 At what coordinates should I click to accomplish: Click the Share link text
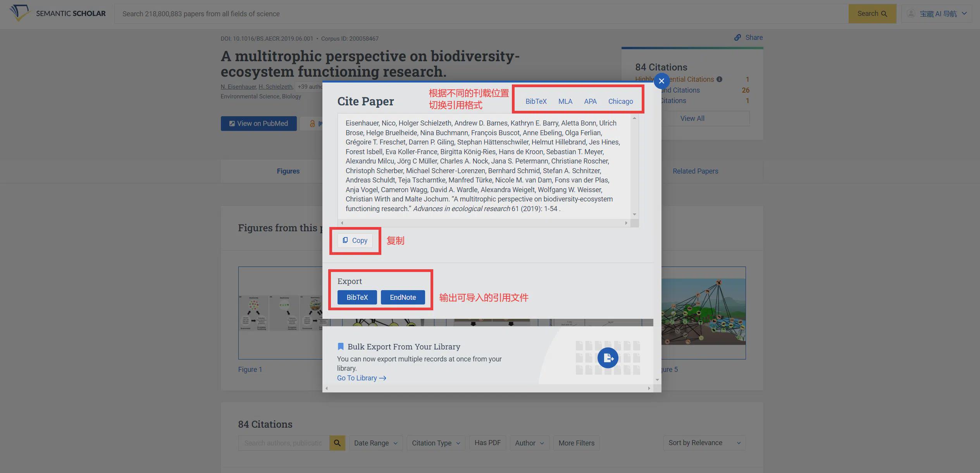[x=754, y=38]
